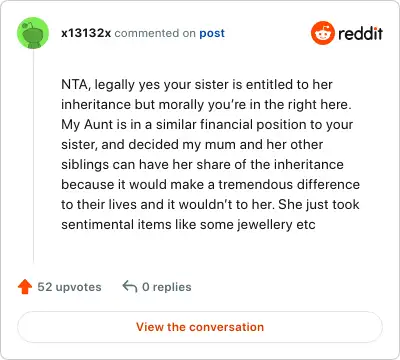Upvote using the orange arrow
Viewport: 400px width, 360px height.
(25, 287)
